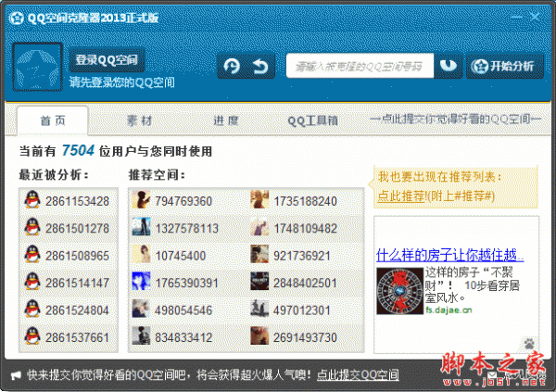Click avatar thumbnail next to 1735188240
Viewport: 556px width, 392px height.
(x=259, y=199)
